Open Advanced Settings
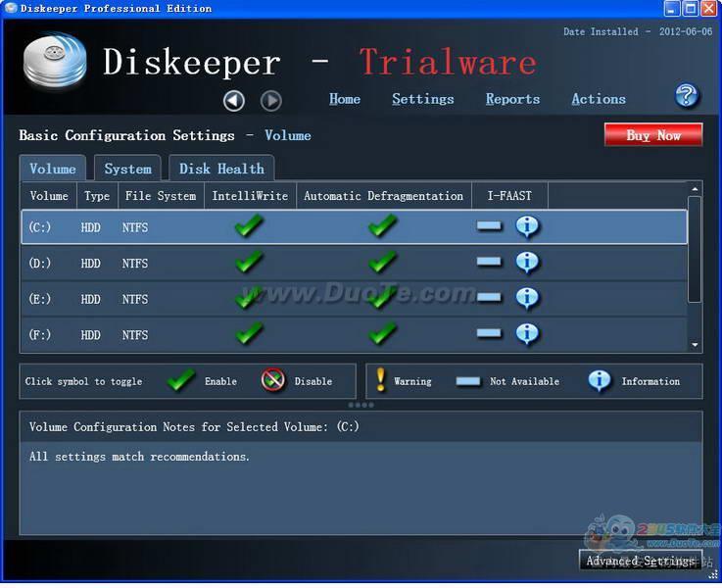This screenshot has height=588, width=722. [641, 561]
